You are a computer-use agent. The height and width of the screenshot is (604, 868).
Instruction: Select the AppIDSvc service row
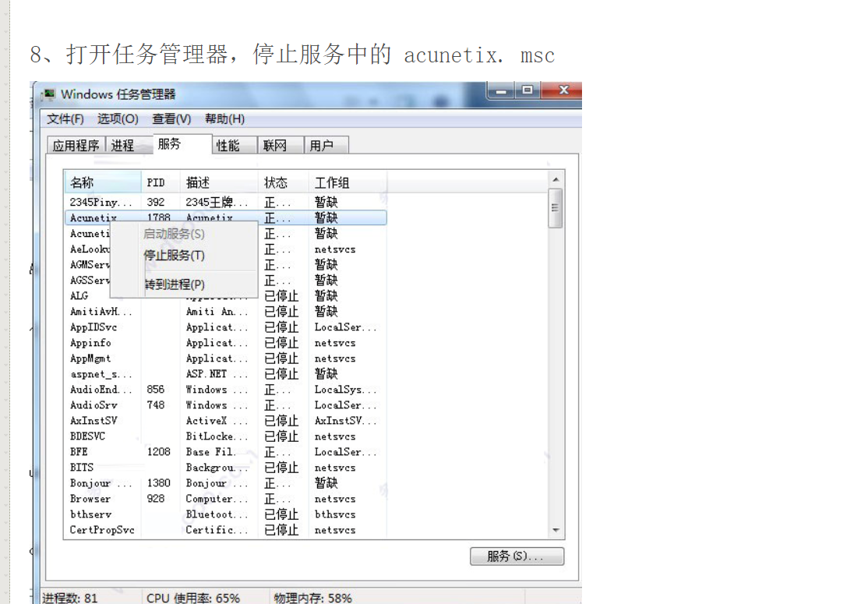[x=226, y=327]
